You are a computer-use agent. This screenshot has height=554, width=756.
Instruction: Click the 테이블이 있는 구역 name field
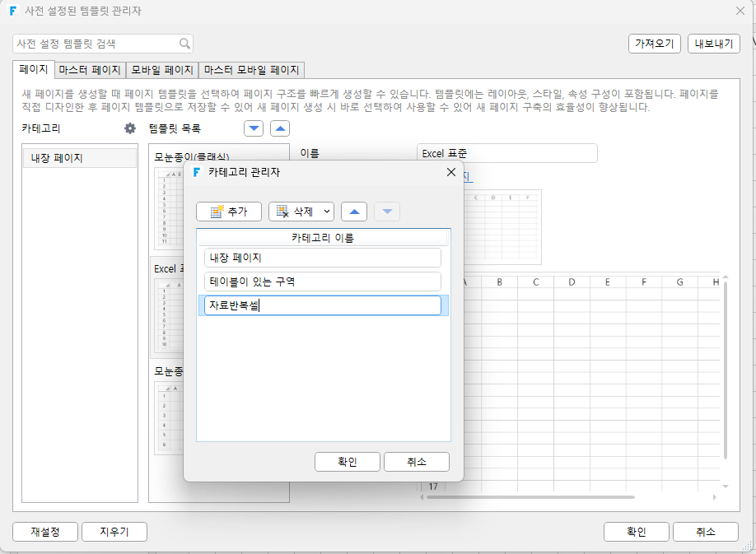click(323, 282)
